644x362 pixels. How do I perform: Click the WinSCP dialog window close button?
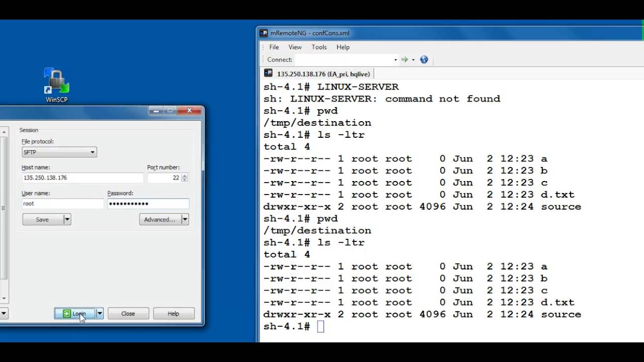click(x=190, y=111)
